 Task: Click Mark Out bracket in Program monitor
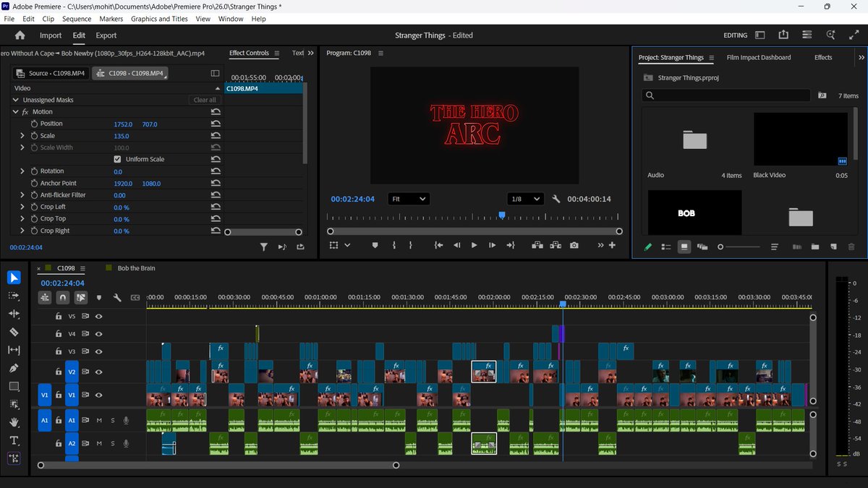pyautogui.click(x=411, y=245)
